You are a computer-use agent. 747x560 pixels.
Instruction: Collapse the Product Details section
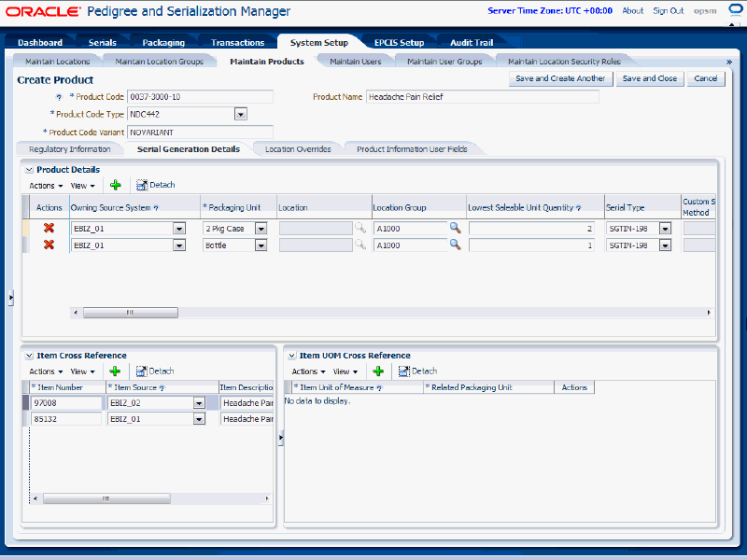29,170
